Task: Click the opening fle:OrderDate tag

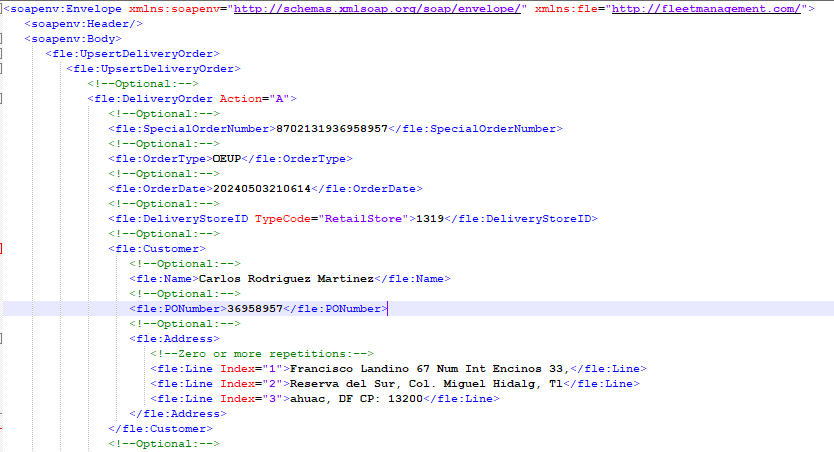Action: 161,189
